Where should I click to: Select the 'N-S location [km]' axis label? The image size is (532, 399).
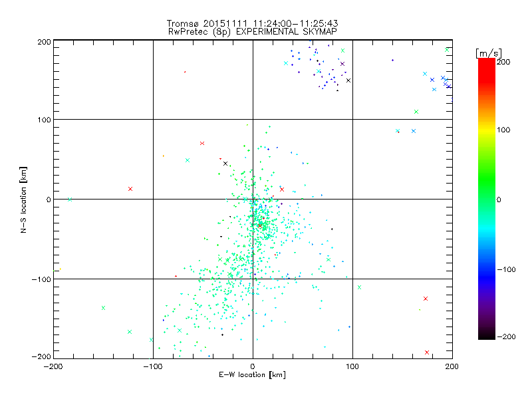coord(23,199)
